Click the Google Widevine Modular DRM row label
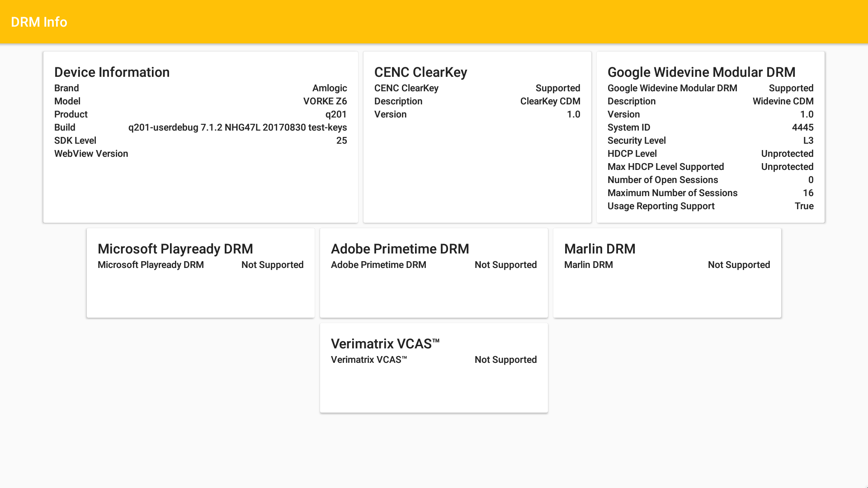 672,88
